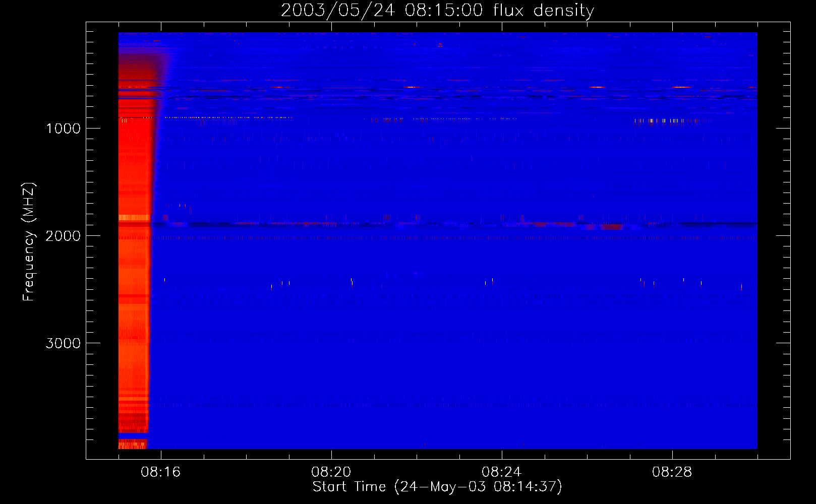Click the 2000 frequency tick label
Image resolution: width=816 pixels, height=504 pixels.
click(x=63, y=236)
